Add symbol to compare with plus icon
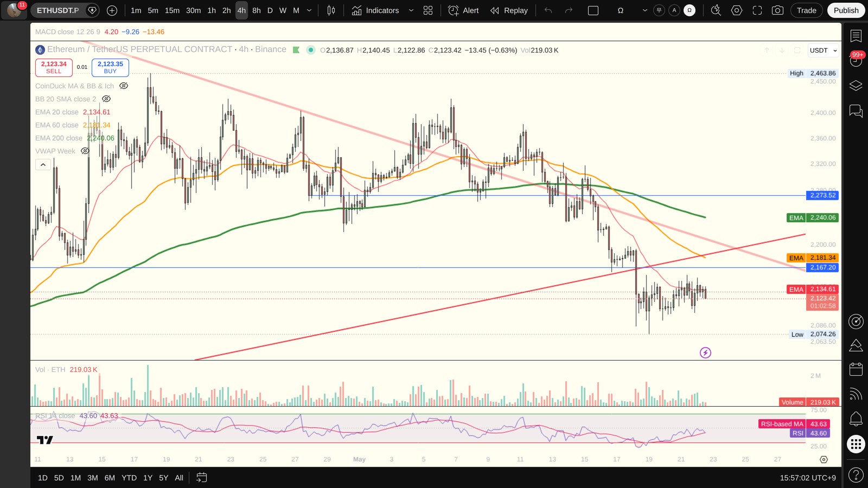The image size is (868, 488). pos(112,10)
